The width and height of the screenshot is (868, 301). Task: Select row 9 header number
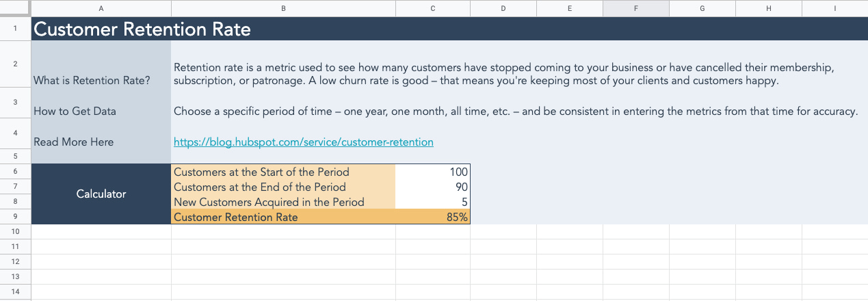click(15, 218)
